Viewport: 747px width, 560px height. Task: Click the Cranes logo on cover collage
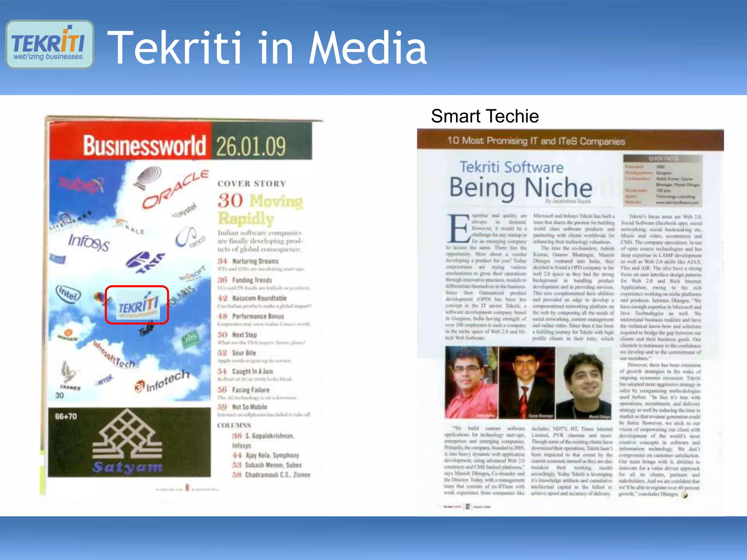(70, 376)
